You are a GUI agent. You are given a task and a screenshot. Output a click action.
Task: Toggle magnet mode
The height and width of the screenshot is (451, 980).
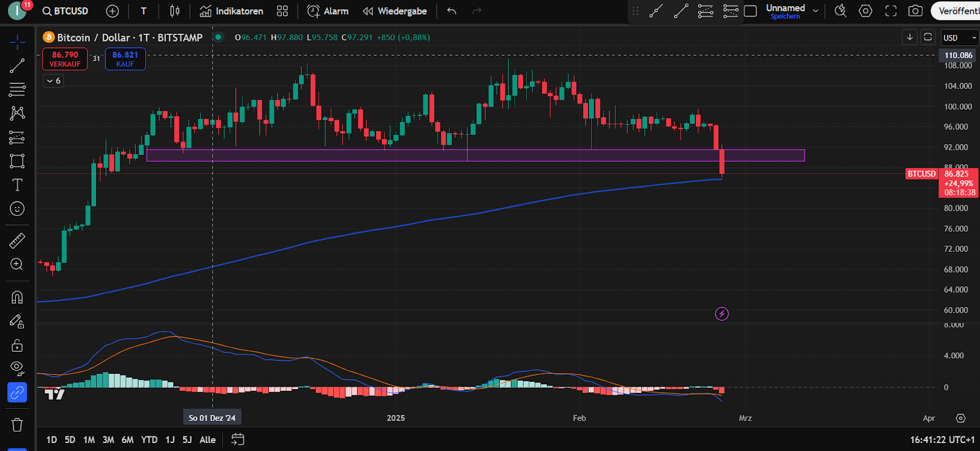(17, 297)
